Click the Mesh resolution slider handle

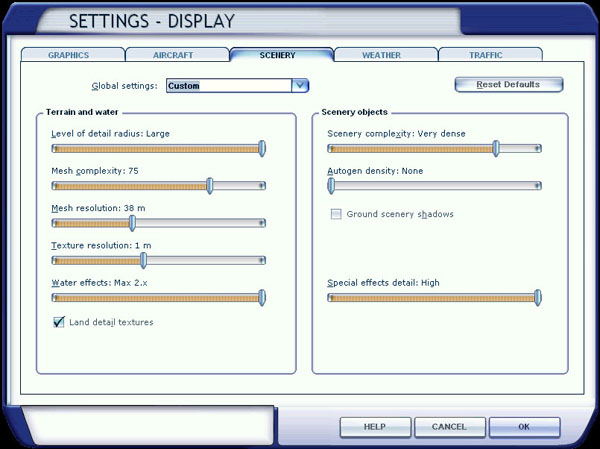click(x=132, y=223)
